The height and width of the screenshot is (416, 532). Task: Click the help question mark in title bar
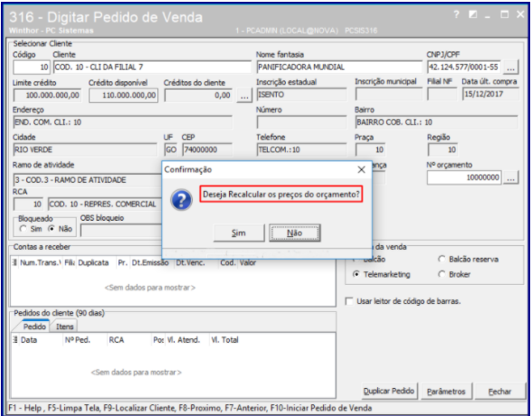pyautogui.click(x=456, y=14)
